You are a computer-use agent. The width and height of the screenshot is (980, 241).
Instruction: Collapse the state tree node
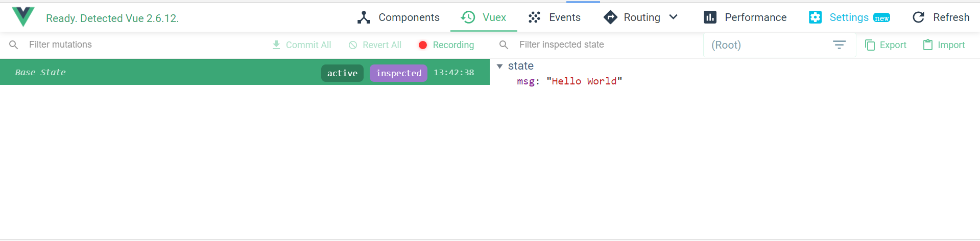pos(500,67)
